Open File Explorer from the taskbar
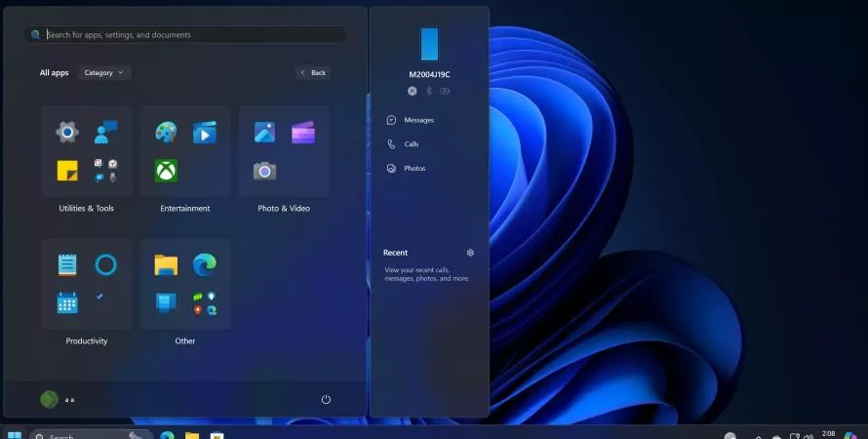Screen dimensions: 868x439 coord(192,436)
